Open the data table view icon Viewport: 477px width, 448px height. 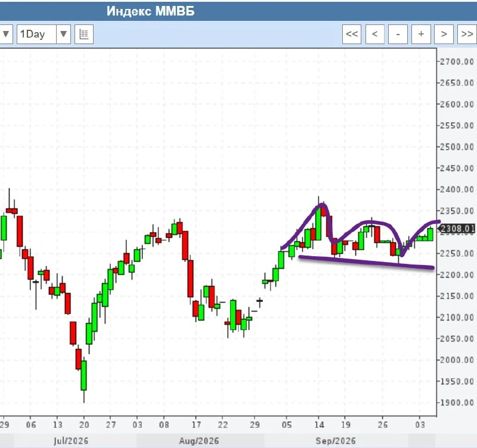(x=84, y=34)
